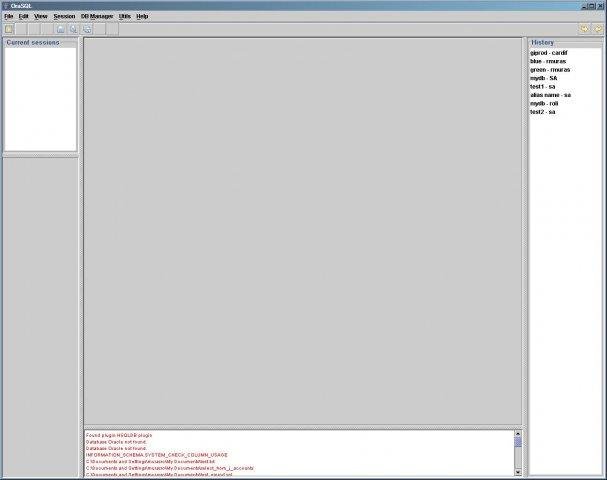Click inside the Current sessions list
Viewport: 607px width, 480px height.
pos(40,99)
